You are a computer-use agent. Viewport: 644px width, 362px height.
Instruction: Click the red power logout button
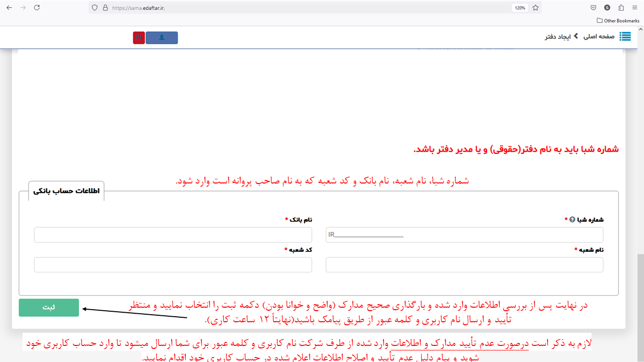point(139,38)
